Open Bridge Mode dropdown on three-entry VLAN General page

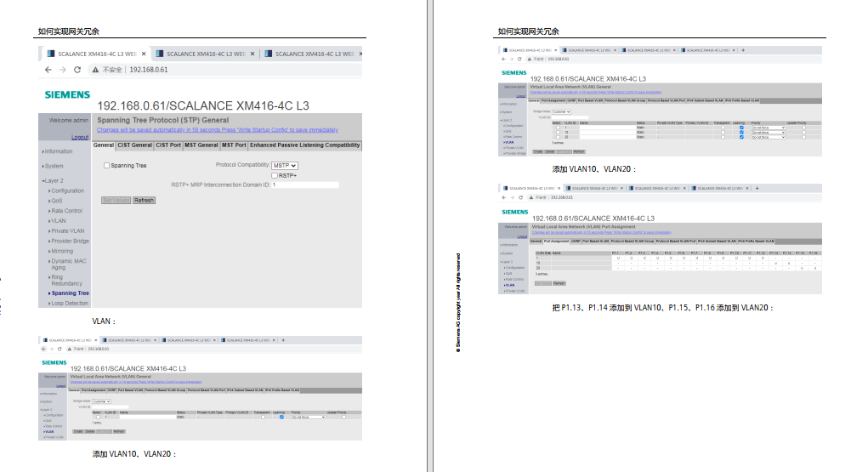(561, 112)
